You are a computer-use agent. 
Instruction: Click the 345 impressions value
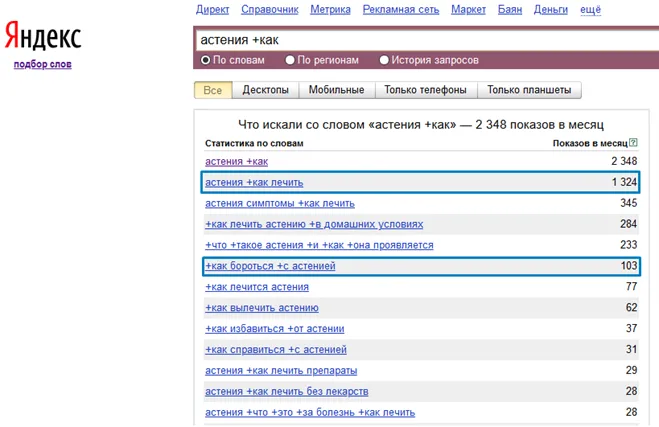coord(629,203)
